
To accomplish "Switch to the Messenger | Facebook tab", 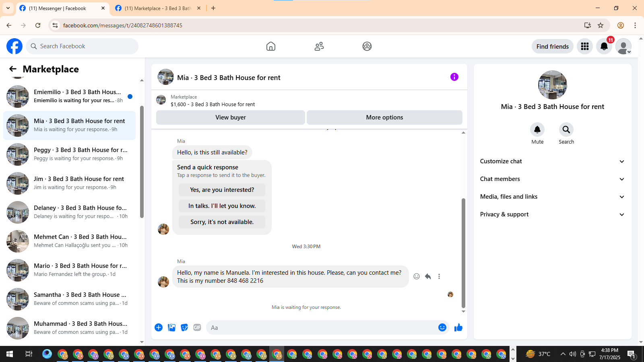I will [62, 8].
